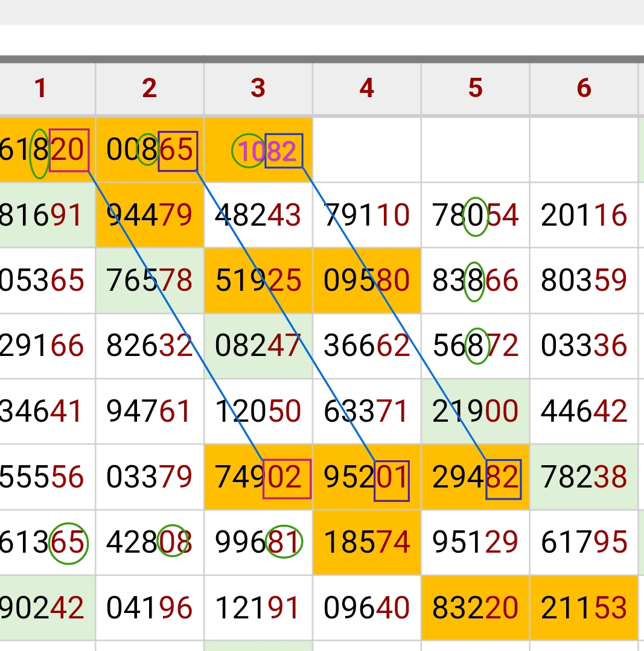This screenshot has width=644, height=651.
Task: Click column header 3
Action: pos(258,89)
